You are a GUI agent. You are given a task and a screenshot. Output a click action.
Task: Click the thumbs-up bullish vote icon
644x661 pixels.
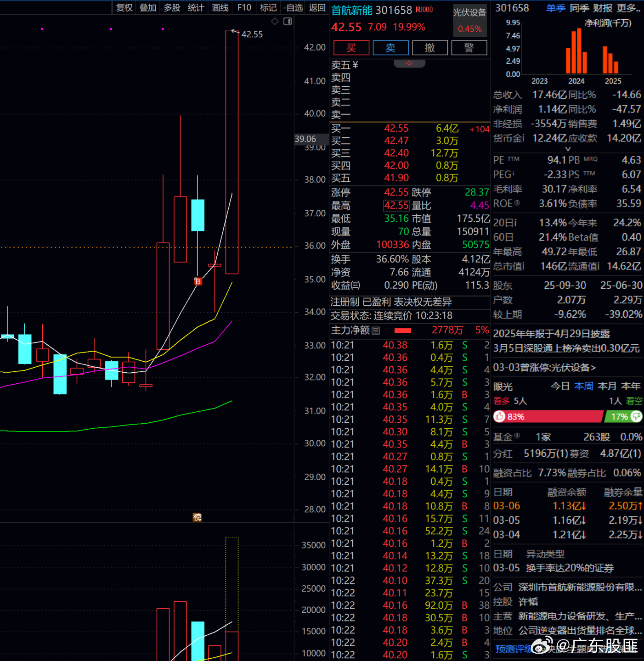(499, 416)
